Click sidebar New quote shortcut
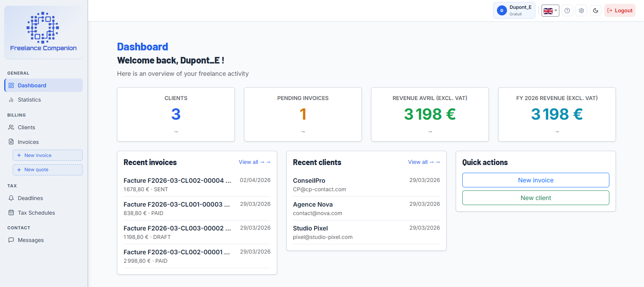 [48, 170]
